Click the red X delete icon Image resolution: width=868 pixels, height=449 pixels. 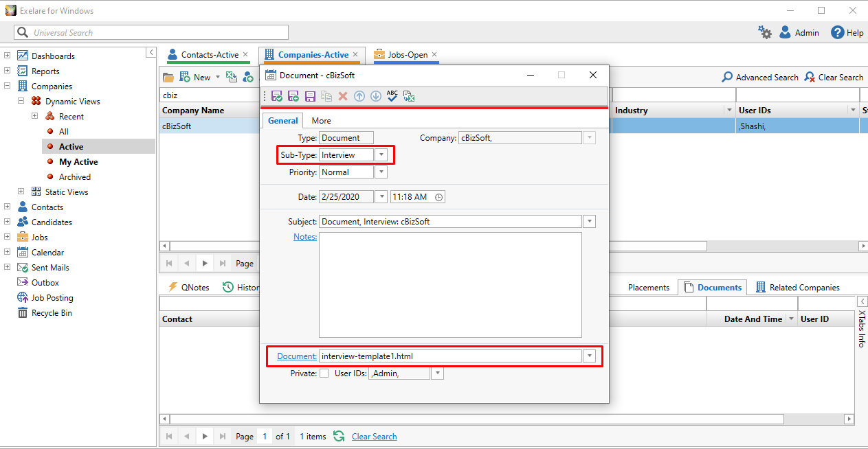click(343, 96)
